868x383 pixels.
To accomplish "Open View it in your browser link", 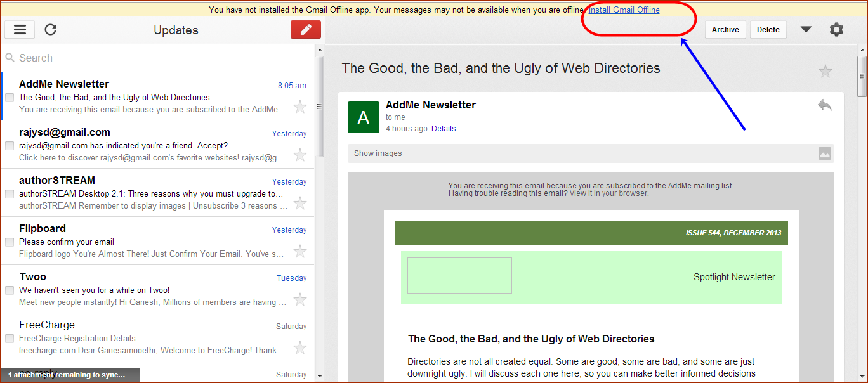I will pyautogui.click(x=608, y=193).
